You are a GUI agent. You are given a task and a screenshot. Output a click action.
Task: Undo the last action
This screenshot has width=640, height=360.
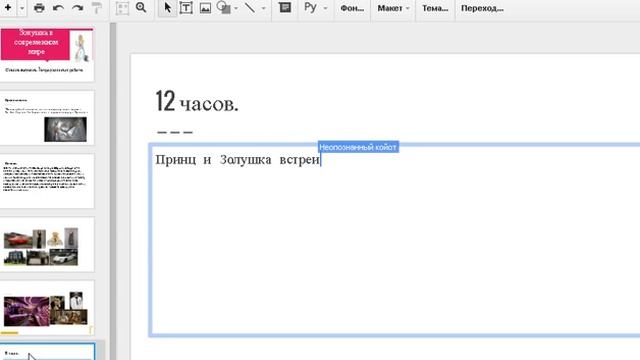(58, 8)
